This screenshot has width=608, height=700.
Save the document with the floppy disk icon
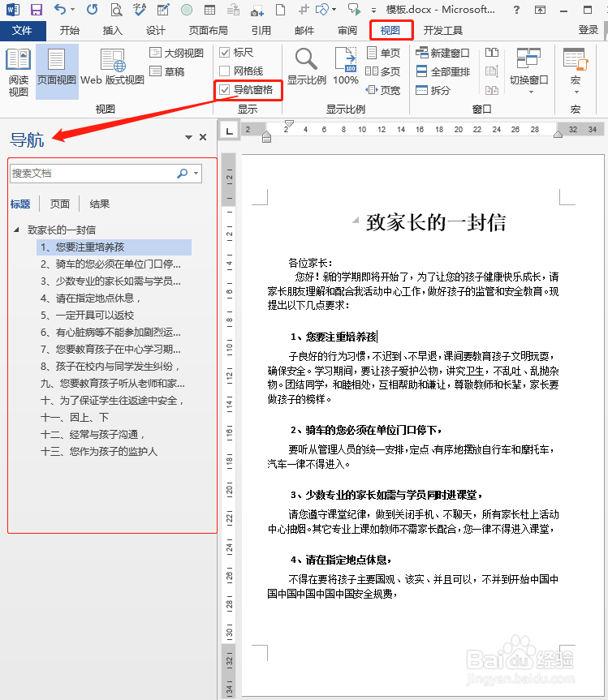37,9
